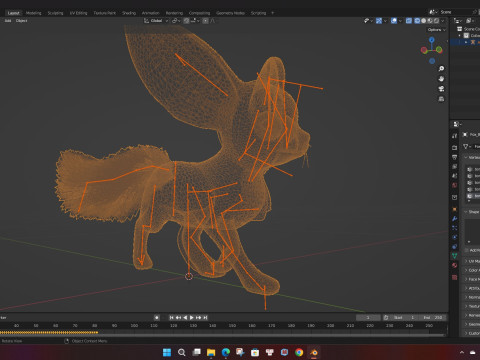The image size is (480, 360).
Task: Expand the Face Maps panel
Action: [x=473, y=279]
